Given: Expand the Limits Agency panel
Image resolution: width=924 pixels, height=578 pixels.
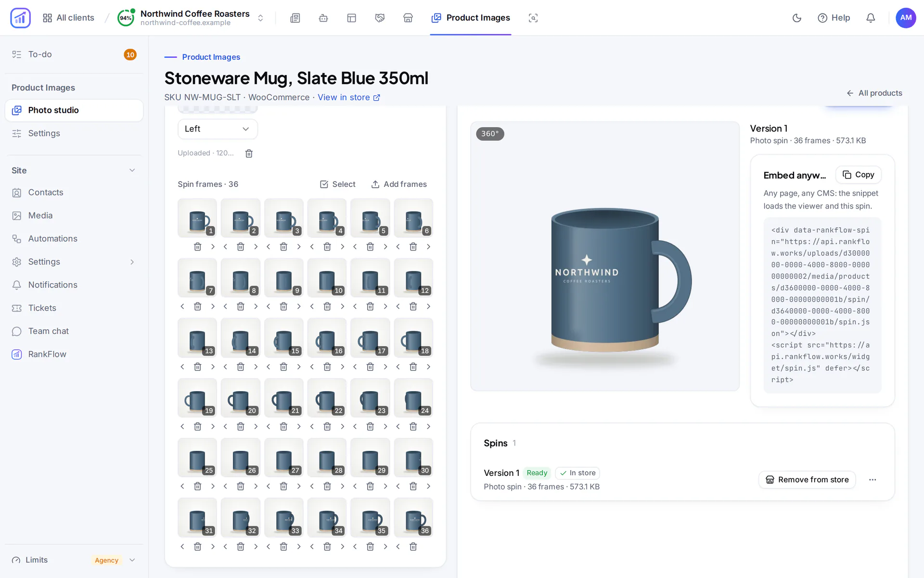Looking at the screenshot, I should tap(74, 560).
